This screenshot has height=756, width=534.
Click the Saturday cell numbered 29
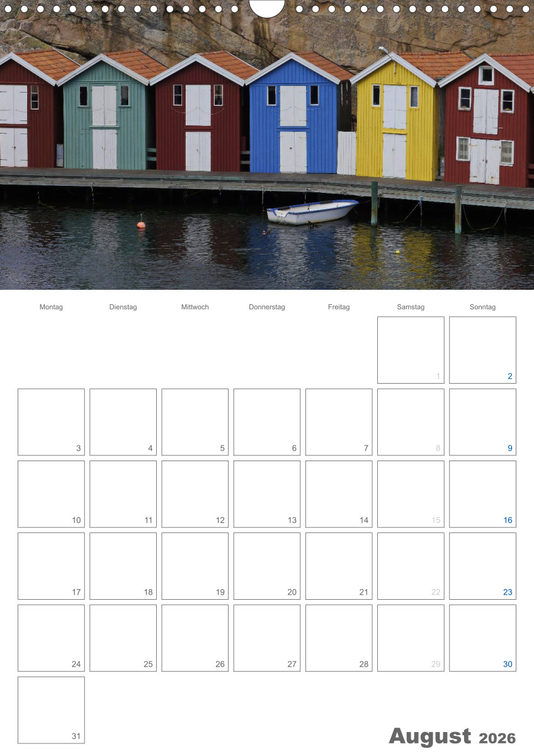pyautogui.click(x=411, y=638)
